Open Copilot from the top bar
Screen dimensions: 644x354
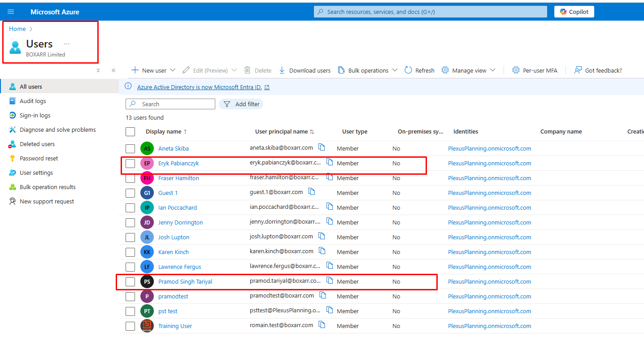(574, 12)
